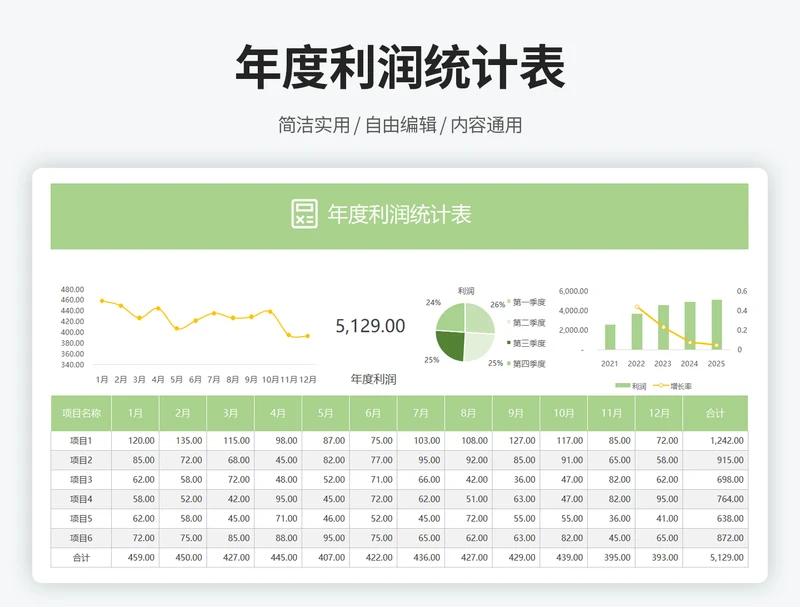Click the 项目2 row label

pos(81,460)
